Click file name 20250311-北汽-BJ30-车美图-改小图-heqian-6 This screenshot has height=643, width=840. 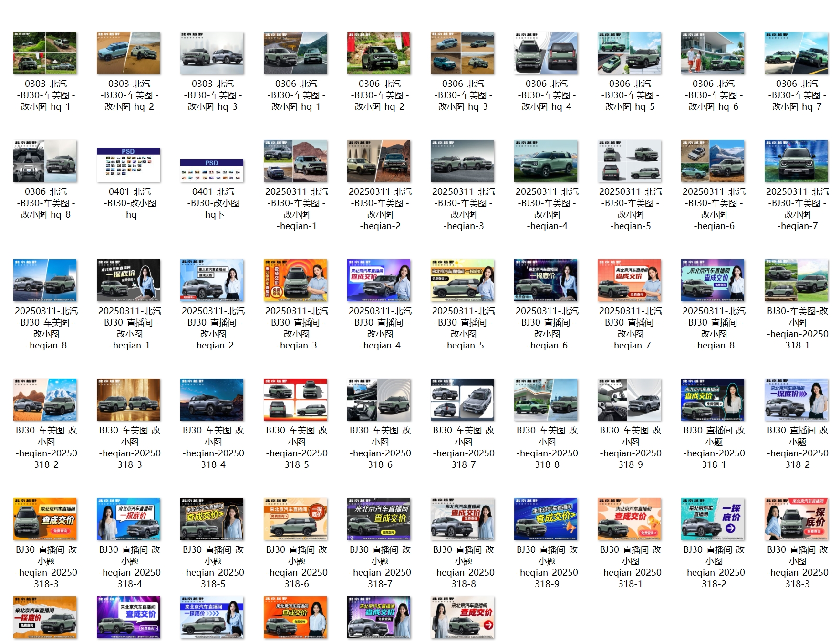(714, 209)
